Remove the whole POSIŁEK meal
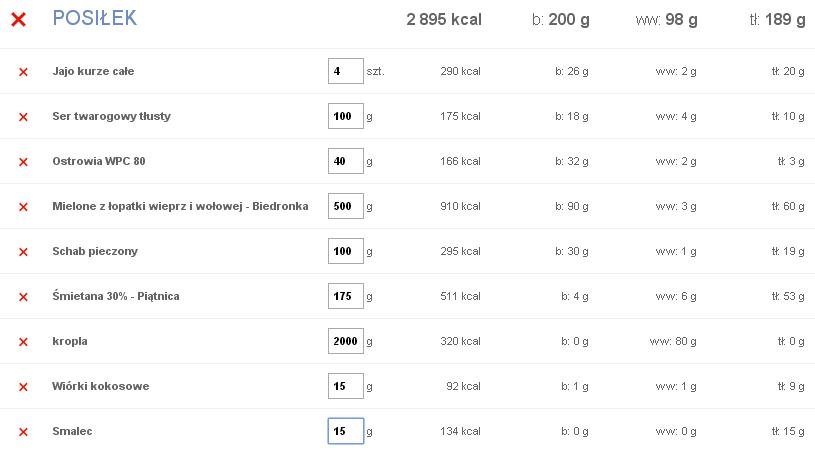This screenshot has width=815, height=451. 19,20
